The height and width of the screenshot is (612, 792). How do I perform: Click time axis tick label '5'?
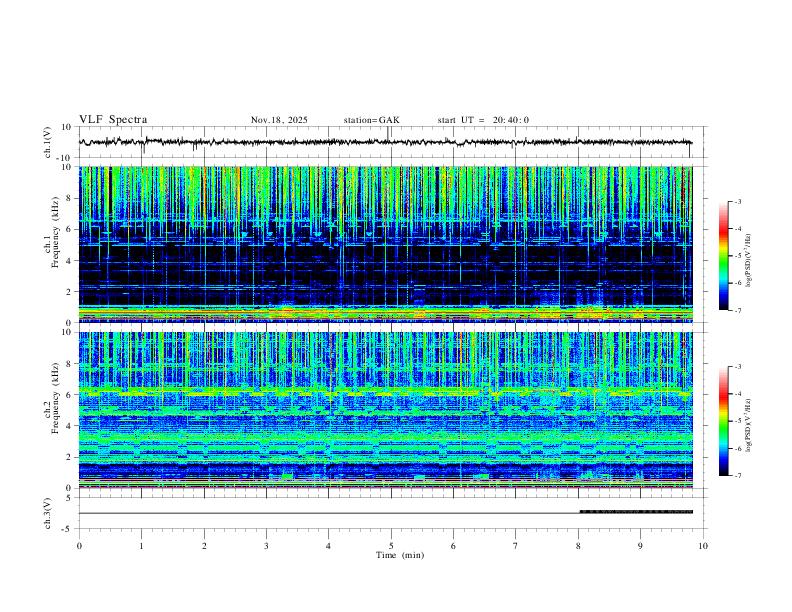pos(391,546)
